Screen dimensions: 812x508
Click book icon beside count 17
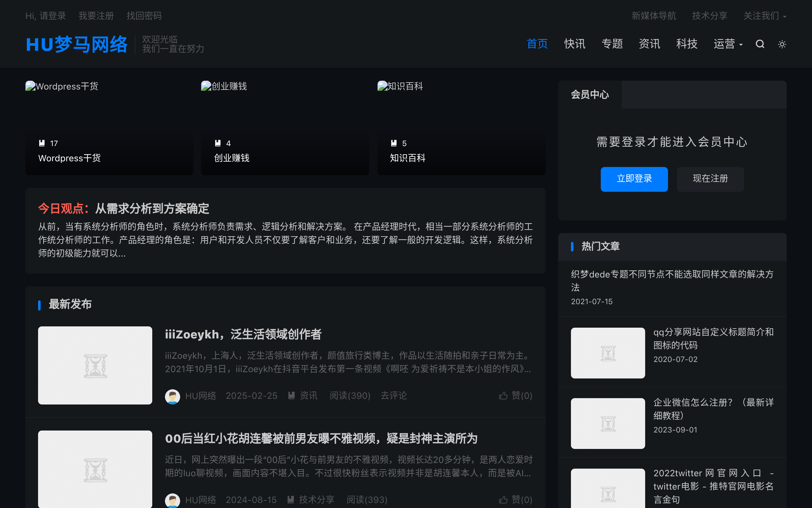(42, 143)
